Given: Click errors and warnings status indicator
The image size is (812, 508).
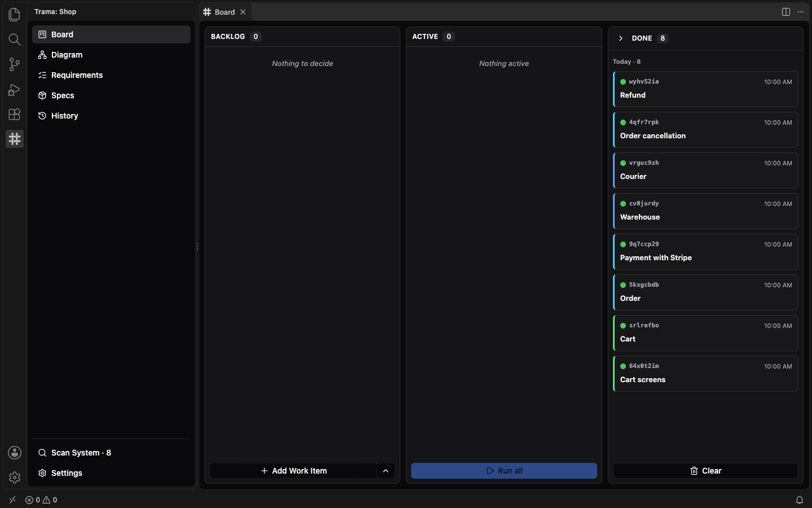Looking at the screenshot, I should [41, 500].
